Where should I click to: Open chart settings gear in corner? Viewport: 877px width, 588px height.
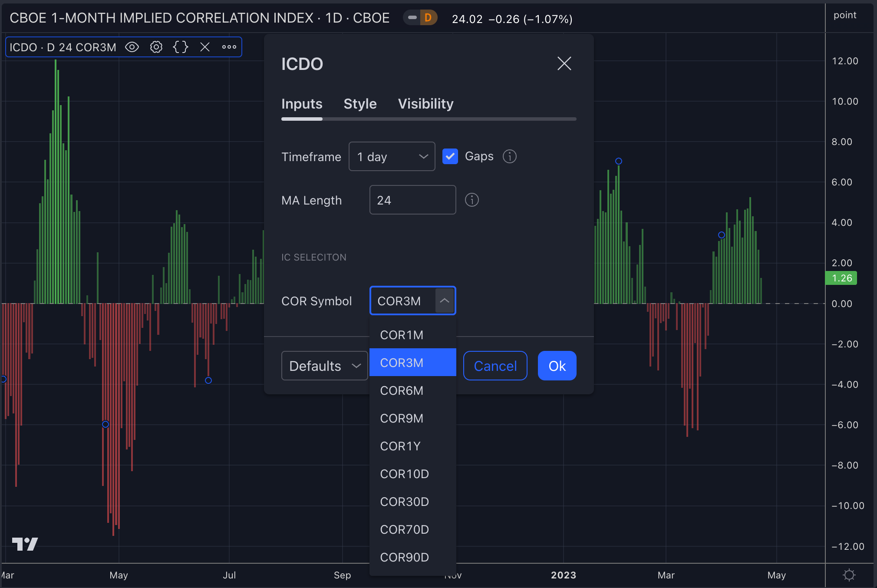[x=849, y=575]
